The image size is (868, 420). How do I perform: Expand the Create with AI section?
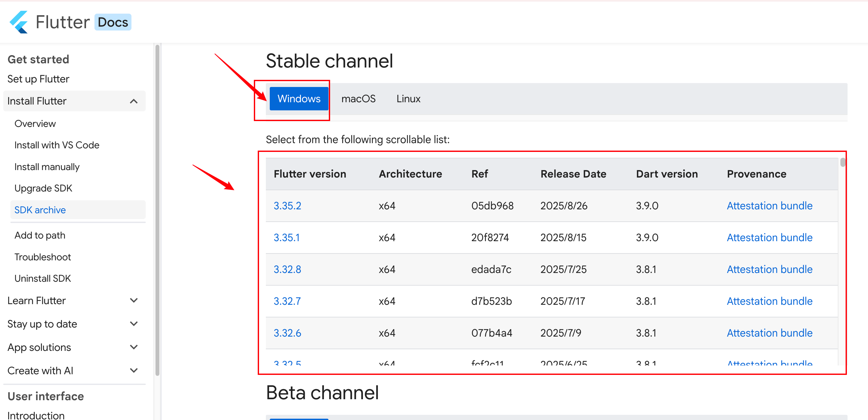point(134,370)
